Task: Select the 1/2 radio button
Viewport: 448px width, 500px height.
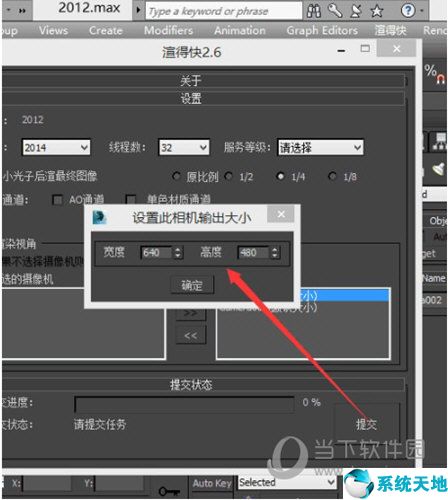Action: click(228, 176)
